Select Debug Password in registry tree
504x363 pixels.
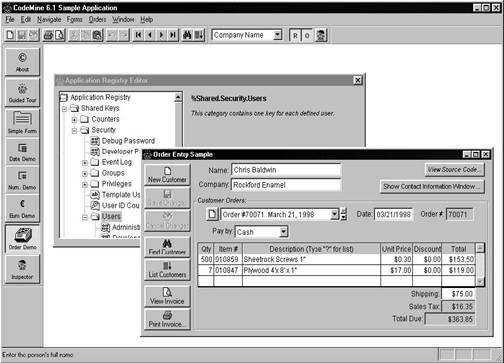pos(128,141)
